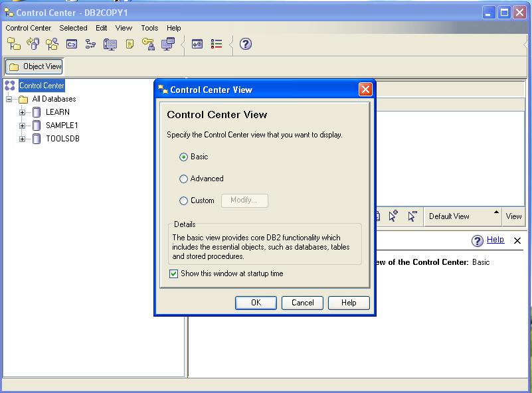Click the View button beside Default View
This screenshot has width=532, height=393.
513,216
